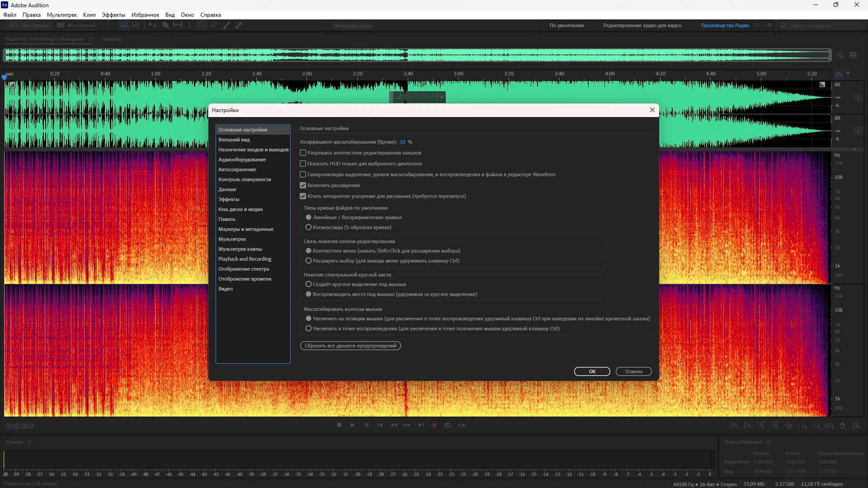This screenshot has height=488, width=868.
Task: Toggle the Loop playback icon
Action: 448,425
